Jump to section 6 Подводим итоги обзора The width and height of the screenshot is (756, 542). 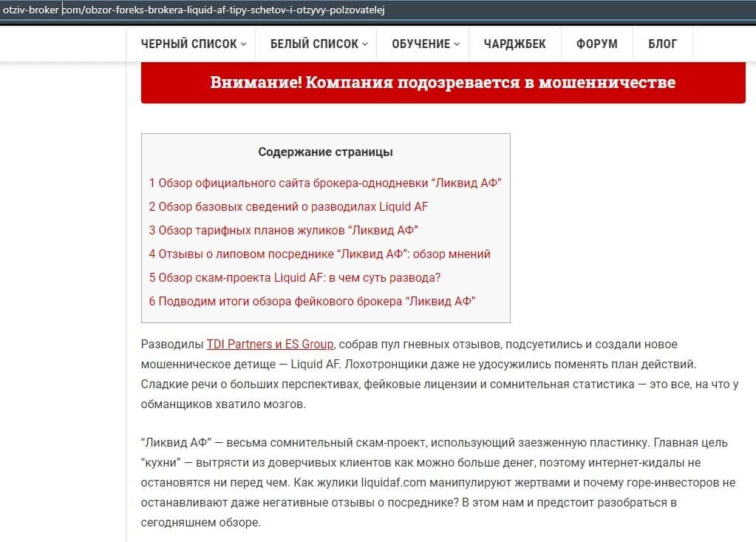[312, 302]
